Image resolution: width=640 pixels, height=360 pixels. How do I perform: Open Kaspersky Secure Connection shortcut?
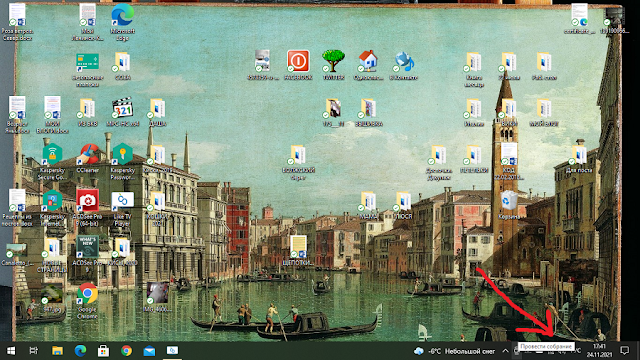[52, 162]
